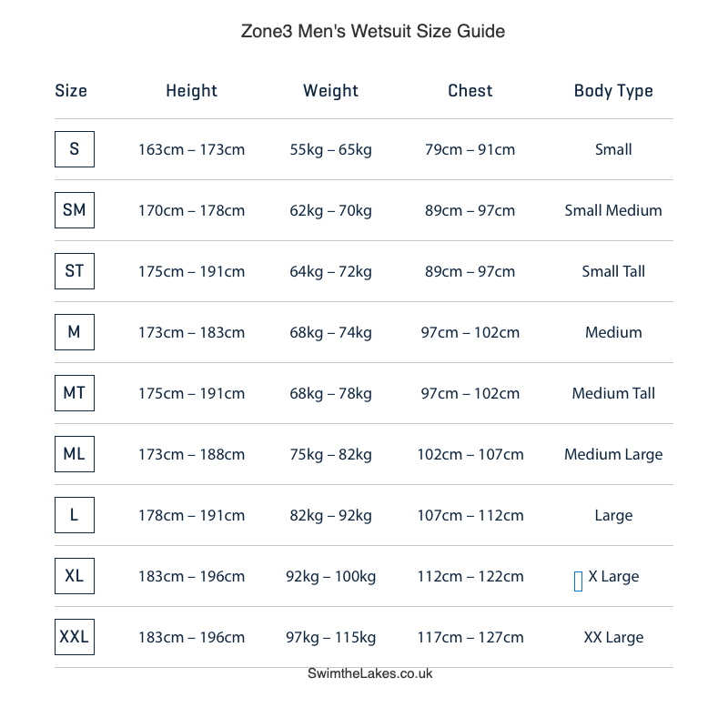Screen dimensions: 728x728
Task: Click the Body Type column header
Action: point(613,90)
